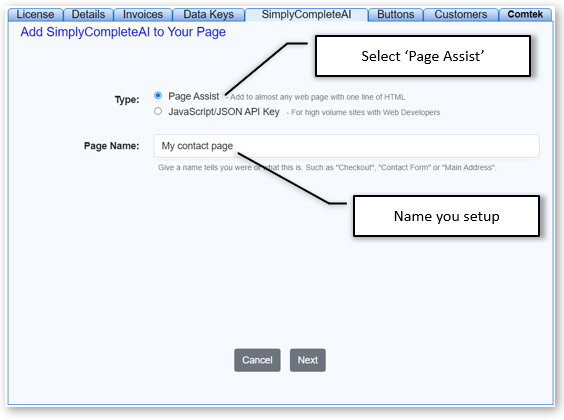
Task: Select the Comtek tab
Action: (x=525, y=14)
